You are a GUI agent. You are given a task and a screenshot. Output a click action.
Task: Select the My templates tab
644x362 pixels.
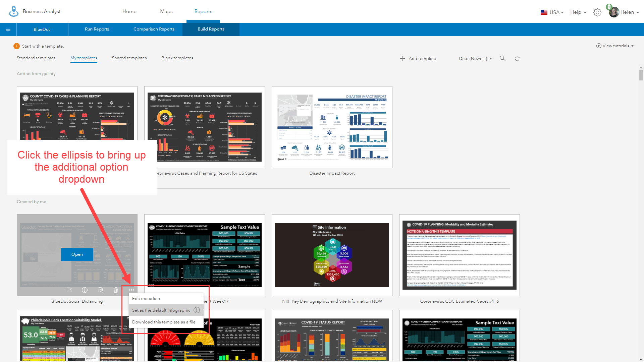84,58
